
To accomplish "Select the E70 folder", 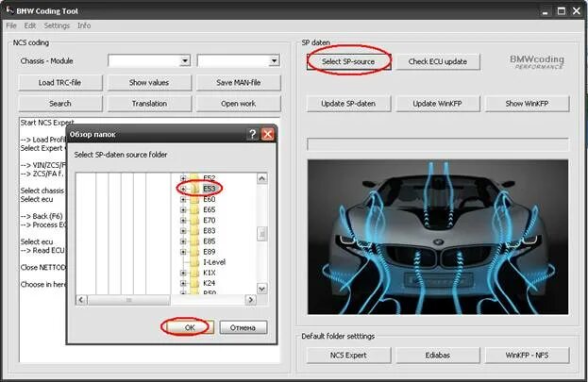I will point(210,220).
